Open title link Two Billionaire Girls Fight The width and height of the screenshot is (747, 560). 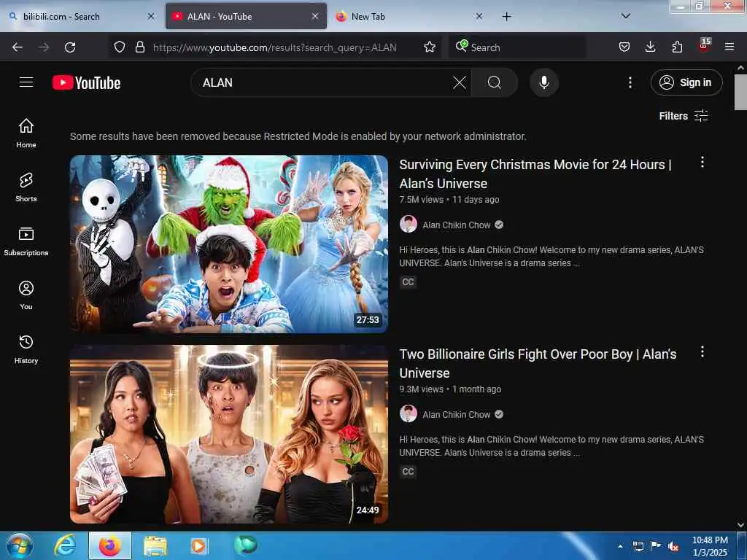(x=538, y=363)
